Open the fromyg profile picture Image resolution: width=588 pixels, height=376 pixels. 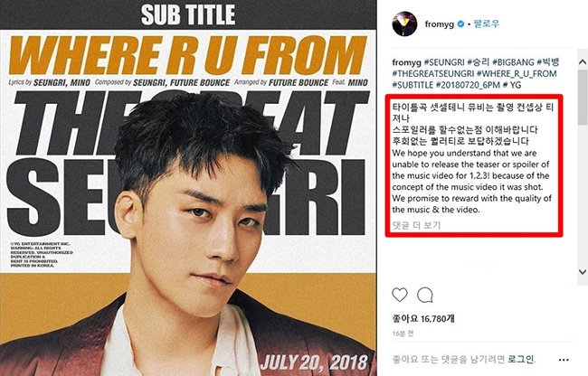coord(404,24)
